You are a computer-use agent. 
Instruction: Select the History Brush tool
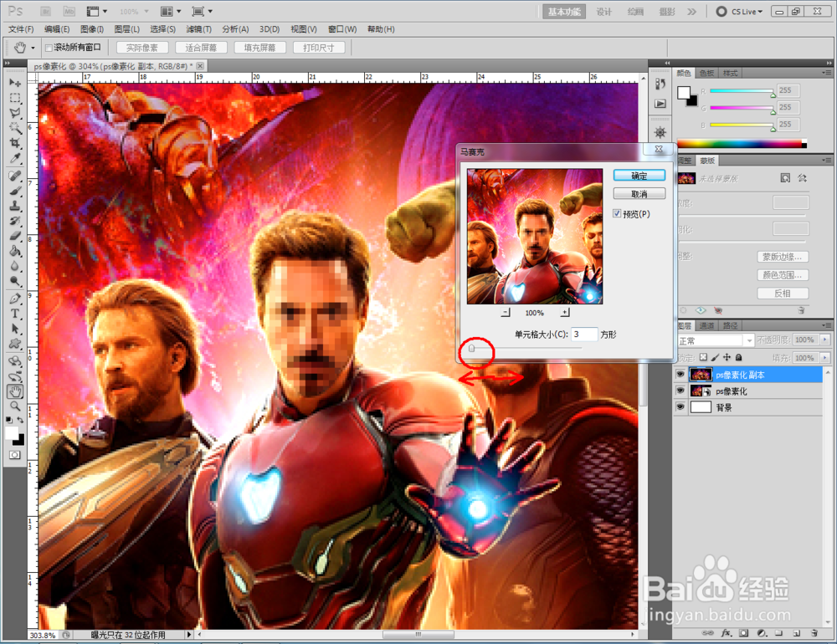[x=15, y=221]
